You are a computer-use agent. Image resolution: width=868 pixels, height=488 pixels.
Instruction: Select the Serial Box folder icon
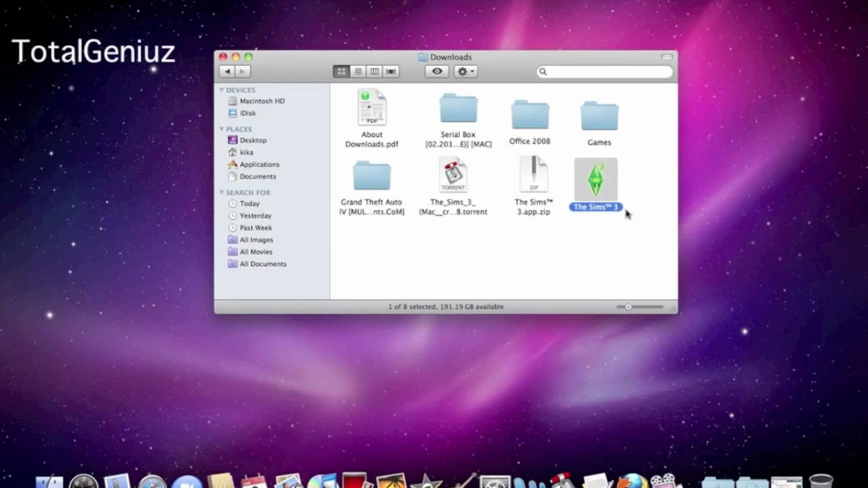click(x=458, y=108)
